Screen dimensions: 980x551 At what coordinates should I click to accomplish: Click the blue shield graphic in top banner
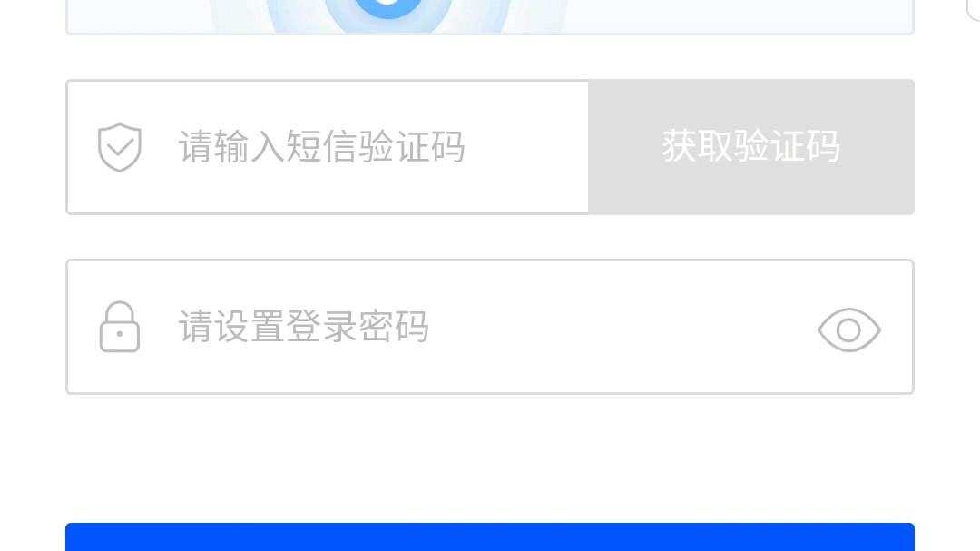click(387, 7)
